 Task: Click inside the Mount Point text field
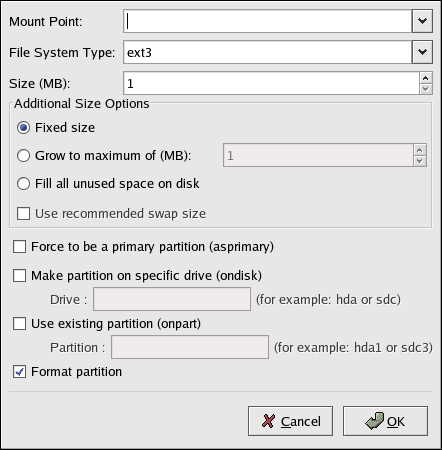pos(268,21)
